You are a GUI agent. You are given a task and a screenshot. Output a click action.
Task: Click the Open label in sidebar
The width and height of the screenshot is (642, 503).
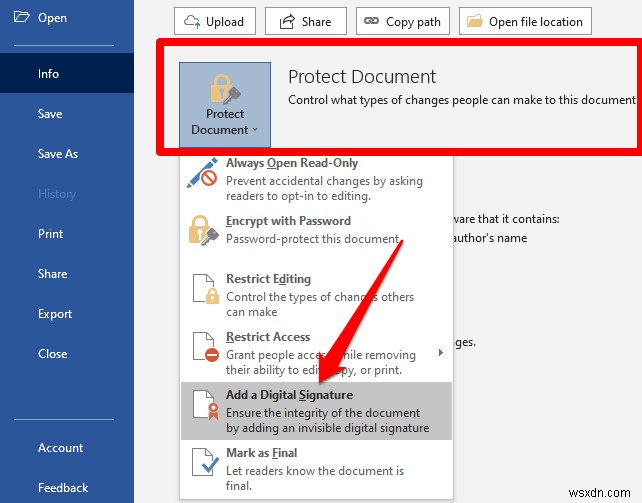[52, 18]
